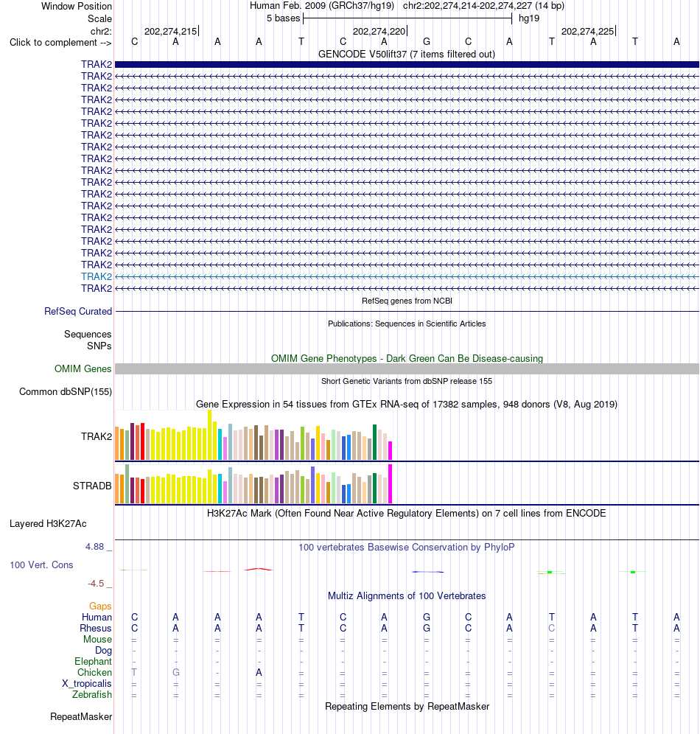
Task: Click the 202,274,215 position marker
Action: tap(171, 32)
